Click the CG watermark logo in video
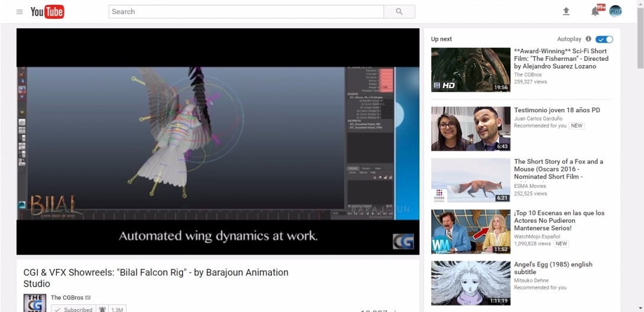Image resolution: width=644 pixels, height=312 pixels. click(x=403, y=242)
